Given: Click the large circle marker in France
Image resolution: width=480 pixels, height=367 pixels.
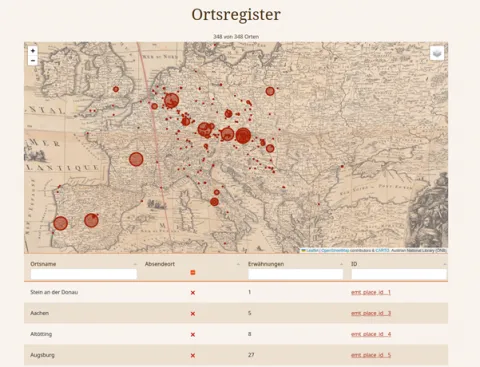Looking at the screenshot, I should pos(136,159).
